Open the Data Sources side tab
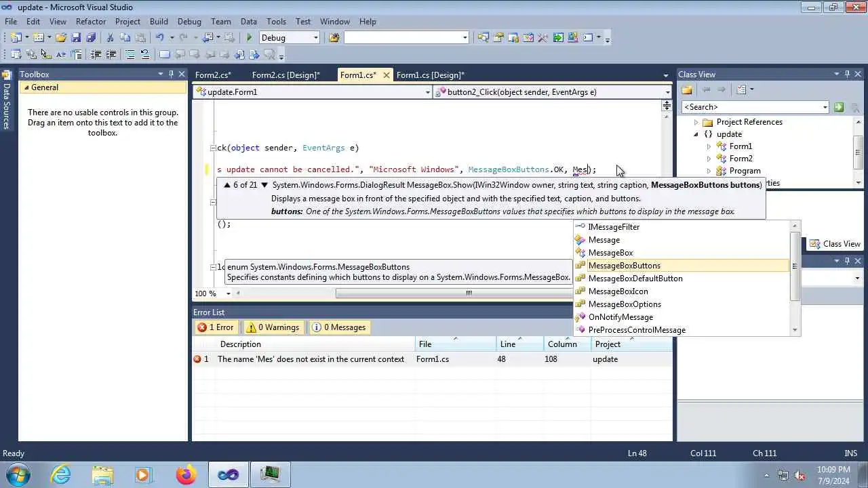868x488 pixels. click(7, 100)
